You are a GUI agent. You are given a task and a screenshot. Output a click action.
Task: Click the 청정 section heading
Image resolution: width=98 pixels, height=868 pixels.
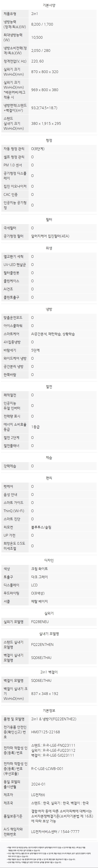pyautogui.click(x=49, y=140)
